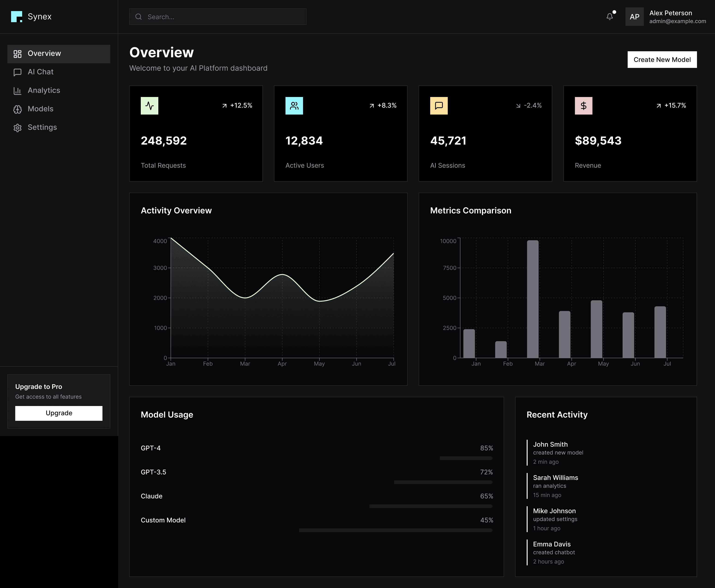This screenshot has height=588, width=715.
Task: Click the Upgrade button
Action: click(x=59, y=413)
